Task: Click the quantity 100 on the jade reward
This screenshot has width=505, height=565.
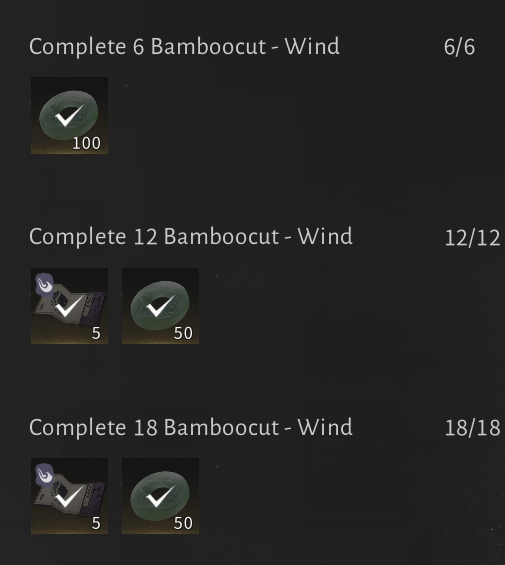Action: click(x=87, y=143)
